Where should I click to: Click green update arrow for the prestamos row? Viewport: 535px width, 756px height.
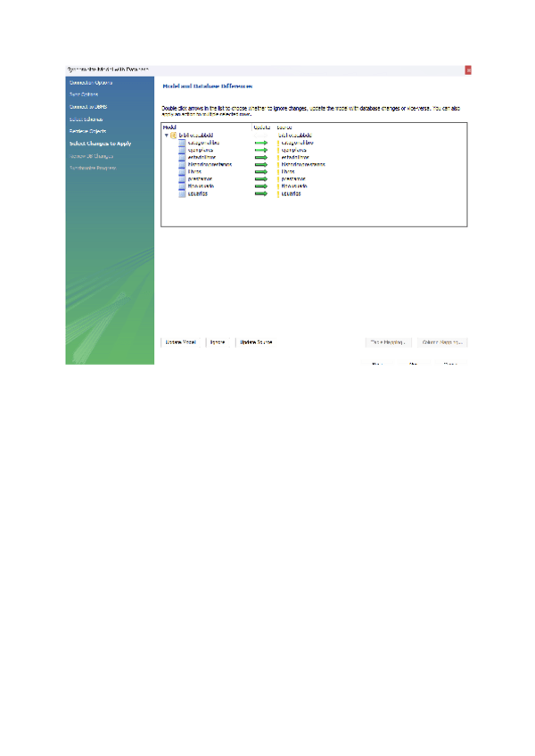click(261, 179)
